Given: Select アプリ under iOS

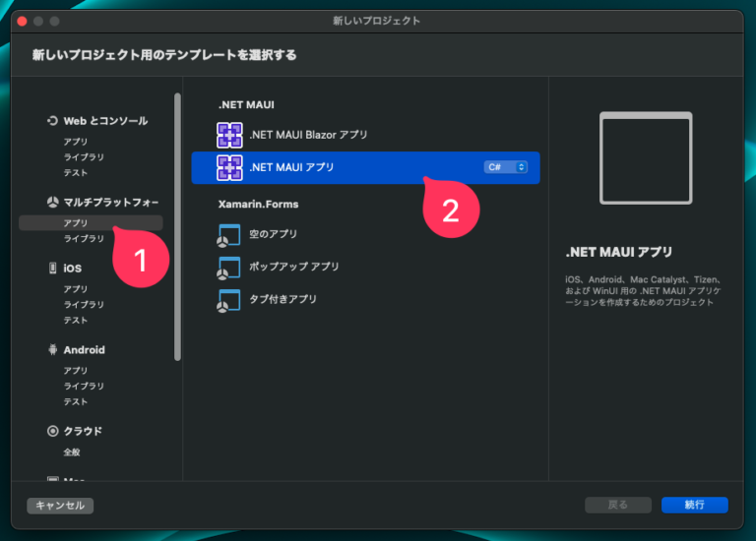Looking at the screenshot, I should [76, 289].
